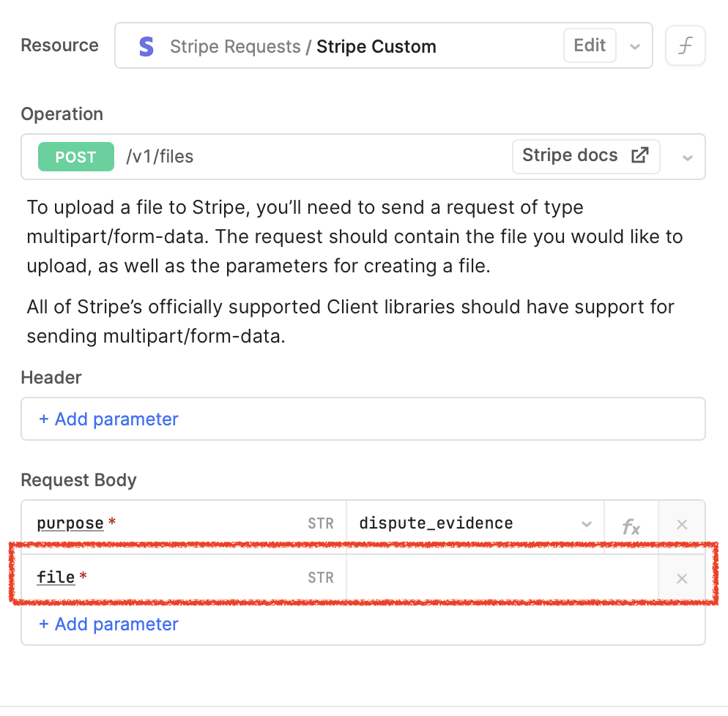Open the operation dropdown beside Stripe docs
The width and height of the screenshot is (728, 716).
point(688,156)
